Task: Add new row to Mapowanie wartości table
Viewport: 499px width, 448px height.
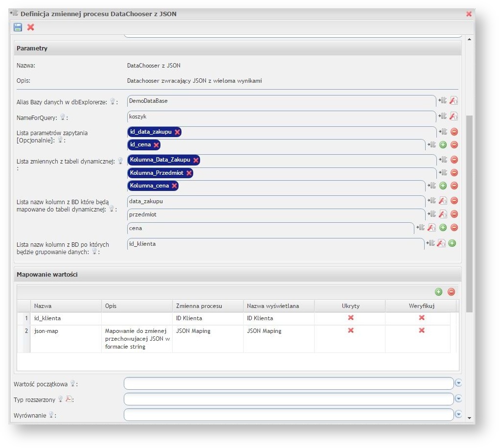Action: click(439, 292)
